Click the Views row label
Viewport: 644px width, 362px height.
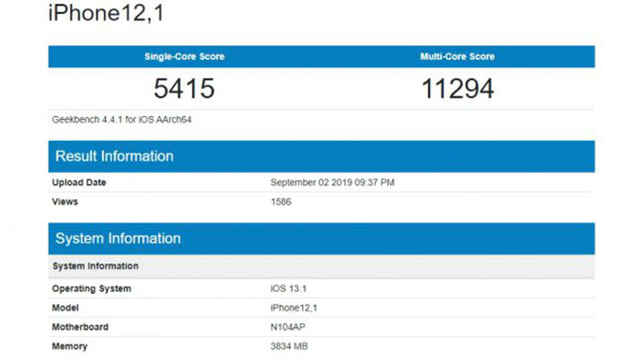tap(65, 202)
